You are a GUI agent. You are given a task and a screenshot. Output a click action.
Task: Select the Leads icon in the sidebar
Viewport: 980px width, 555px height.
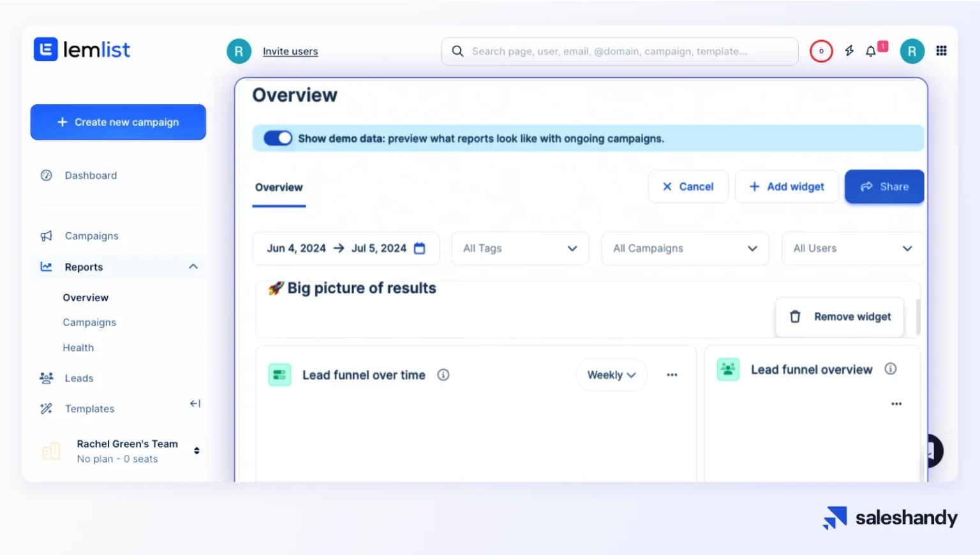click(x=46, y=378)
